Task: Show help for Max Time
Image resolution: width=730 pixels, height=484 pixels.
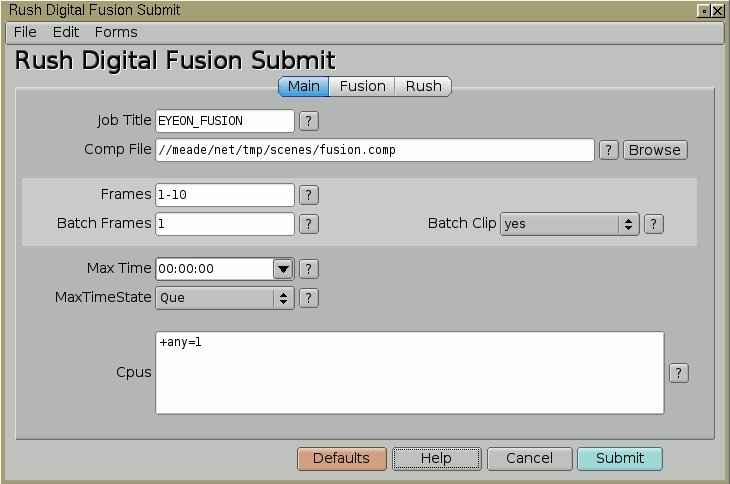Action: tap(309, 269)
